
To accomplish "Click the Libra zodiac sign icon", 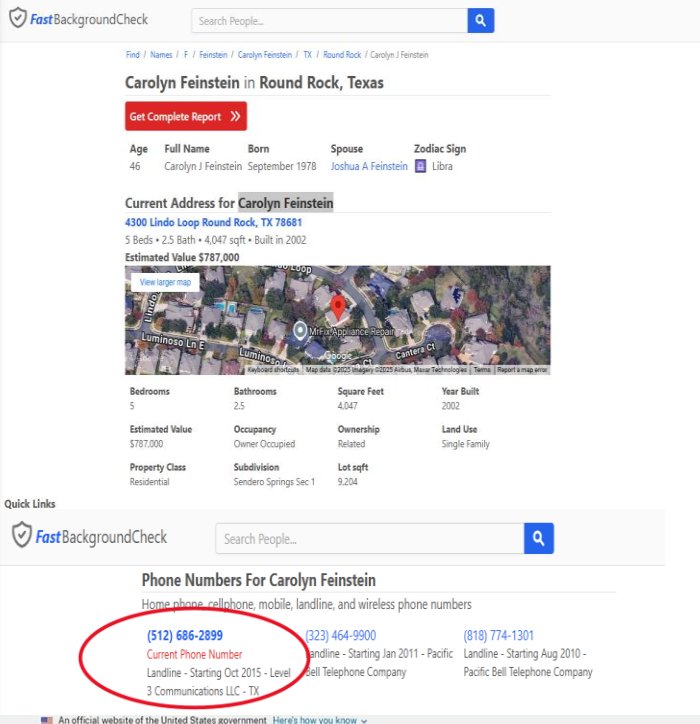I will pyautogui.click(x=420, y=166).
